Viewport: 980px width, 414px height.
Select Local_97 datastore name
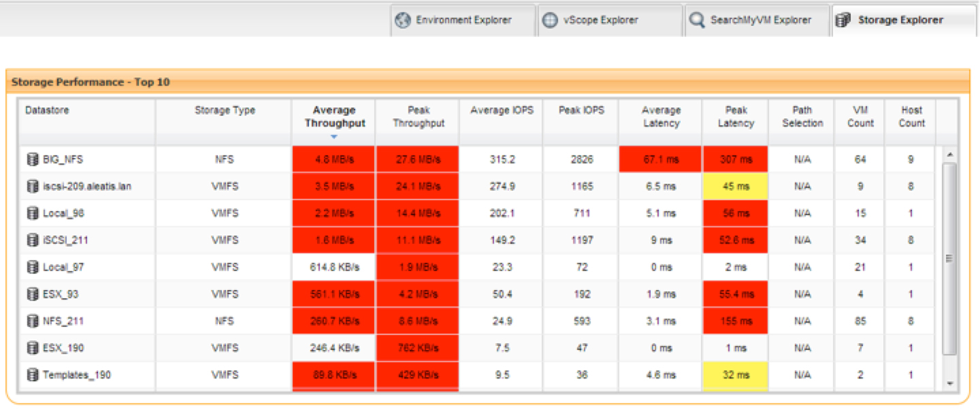[x=63, y=268]
